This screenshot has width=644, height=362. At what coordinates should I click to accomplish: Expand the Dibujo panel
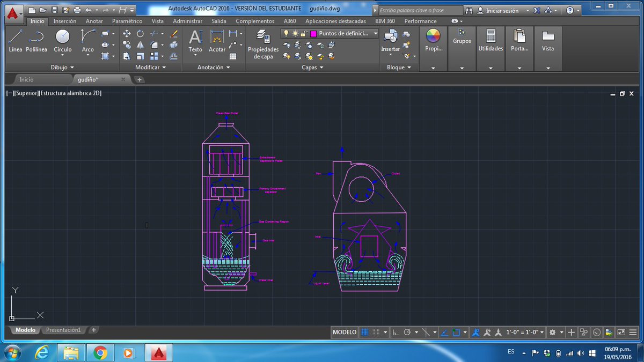[x=62, y=68]
